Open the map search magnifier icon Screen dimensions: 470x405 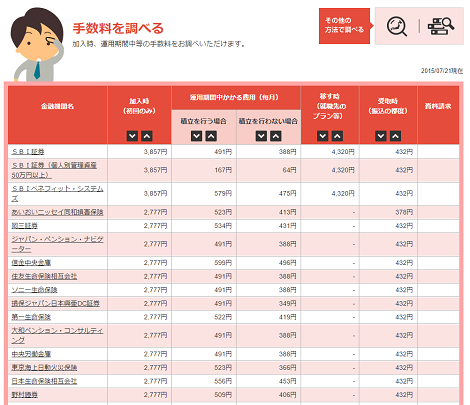(397, 26)
